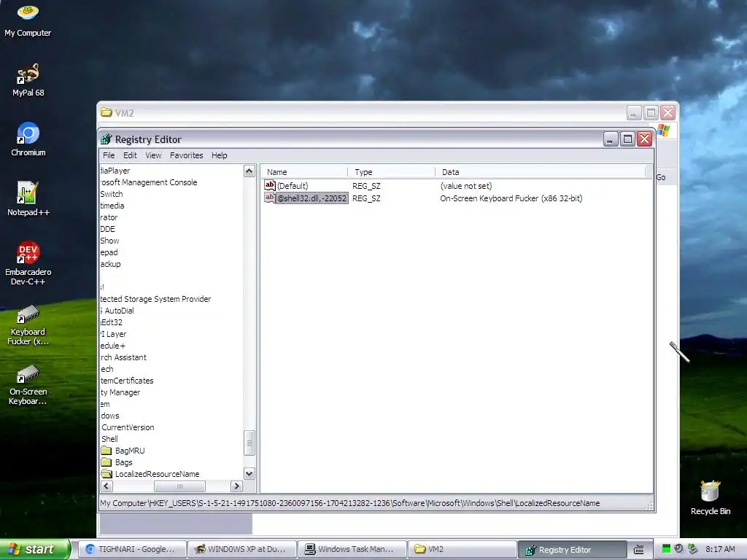Click the Name column header
This screenshot has height=560, width=747.
pyautogui.click(x=304, y=172)
